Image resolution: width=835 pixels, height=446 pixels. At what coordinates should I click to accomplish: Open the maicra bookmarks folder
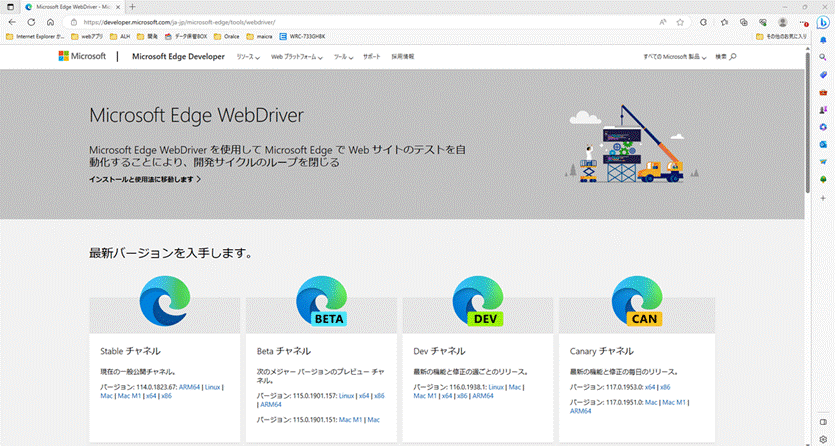[259, 37]
